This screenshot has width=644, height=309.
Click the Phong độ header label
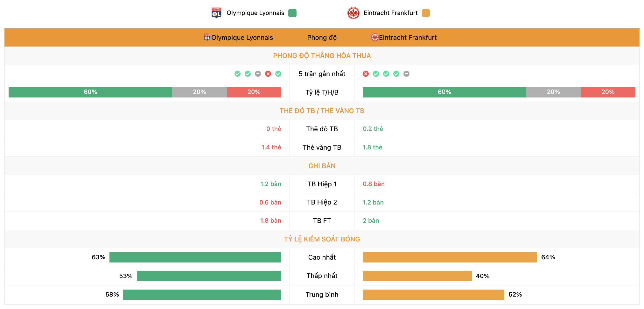(322, 38)
